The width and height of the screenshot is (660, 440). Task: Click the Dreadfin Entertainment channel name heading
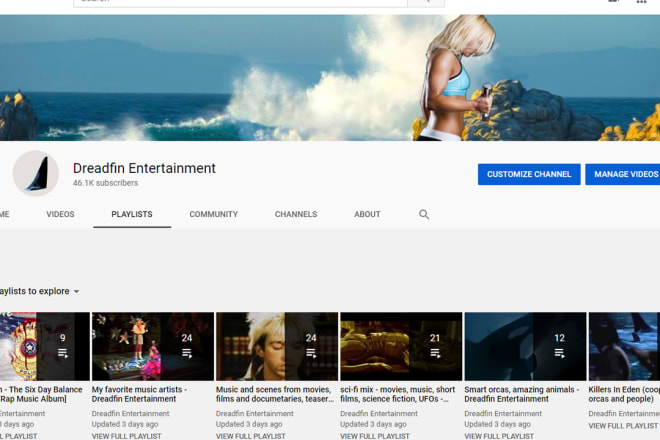(x=144, y=168)
